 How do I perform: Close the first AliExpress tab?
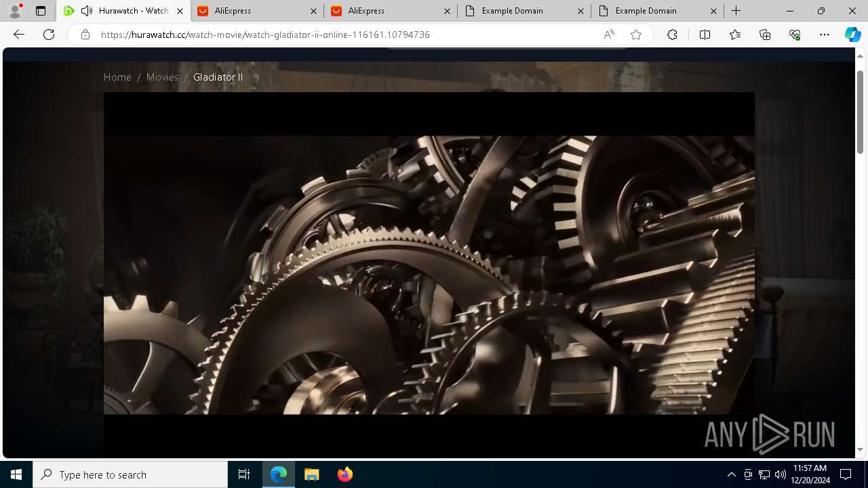tap(313, 11)
